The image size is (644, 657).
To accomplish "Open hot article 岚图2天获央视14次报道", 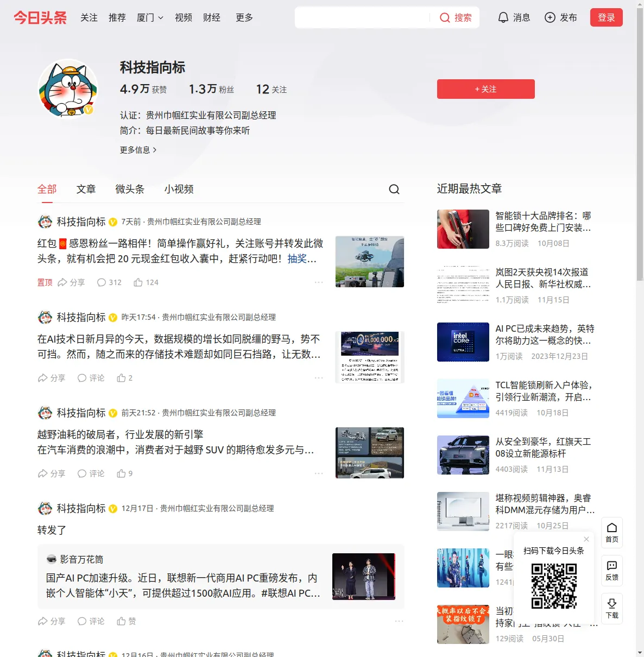I will pos(544,278).
